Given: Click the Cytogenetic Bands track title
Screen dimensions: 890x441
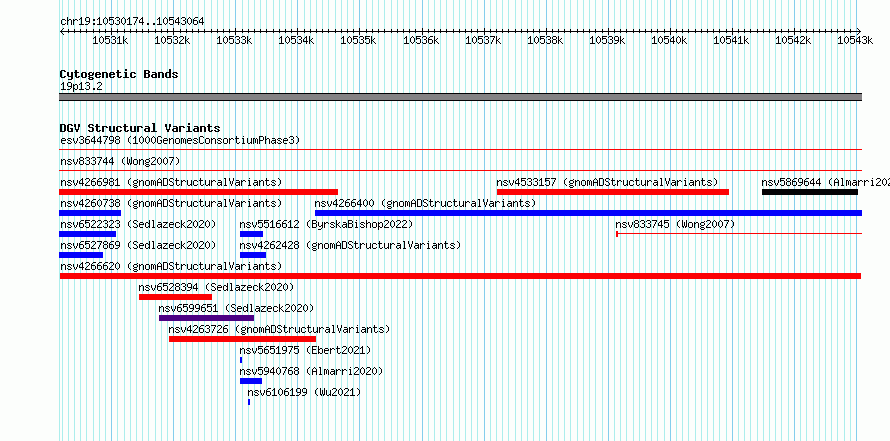Looking at the screenshot, I should (119, 74).
